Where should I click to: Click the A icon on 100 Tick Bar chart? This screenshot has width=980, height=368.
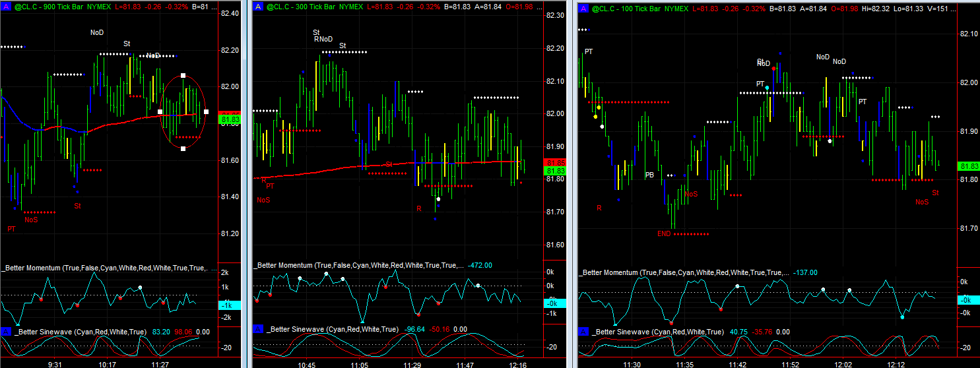[583, 9]
